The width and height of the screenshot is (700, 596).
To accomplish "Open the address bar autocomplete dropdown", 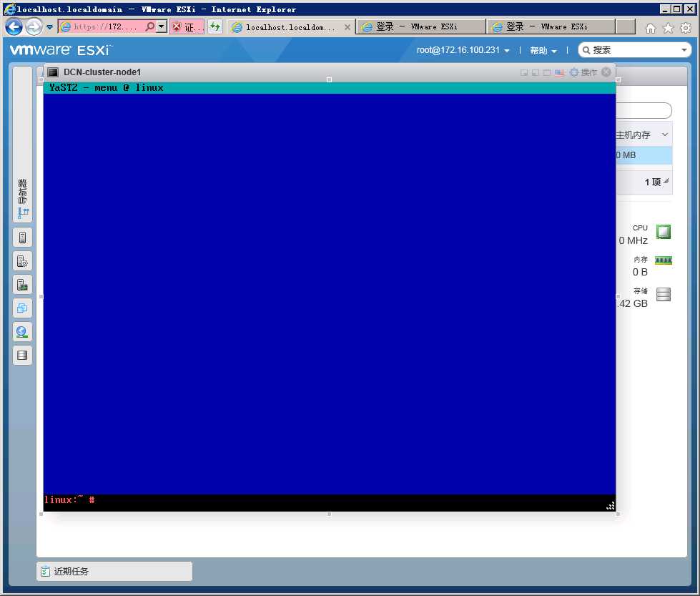I will pos(162,26).
